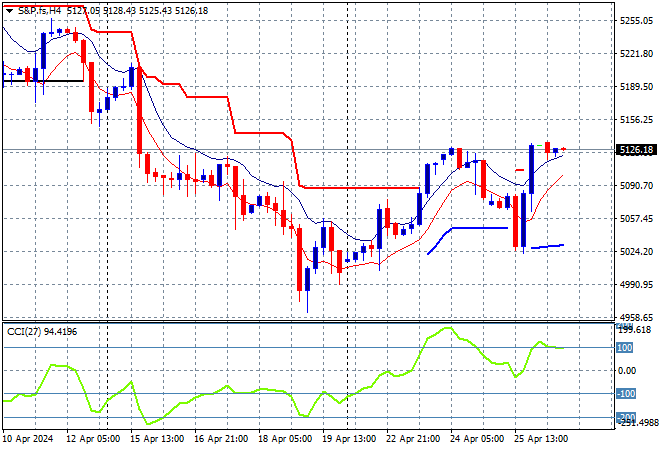Click the current price tag 5126.18
This screenshot has width=660, height=450.
coord(636,150)
